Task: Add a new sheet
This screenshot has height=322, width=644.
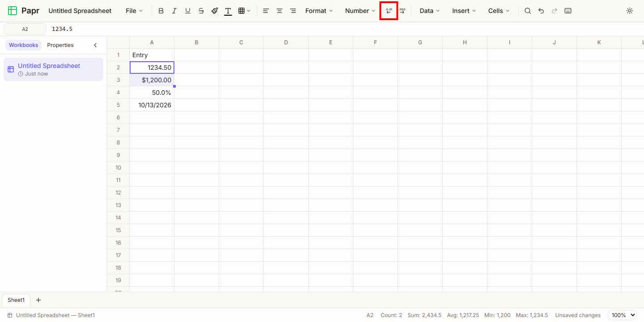Action: 38,300
